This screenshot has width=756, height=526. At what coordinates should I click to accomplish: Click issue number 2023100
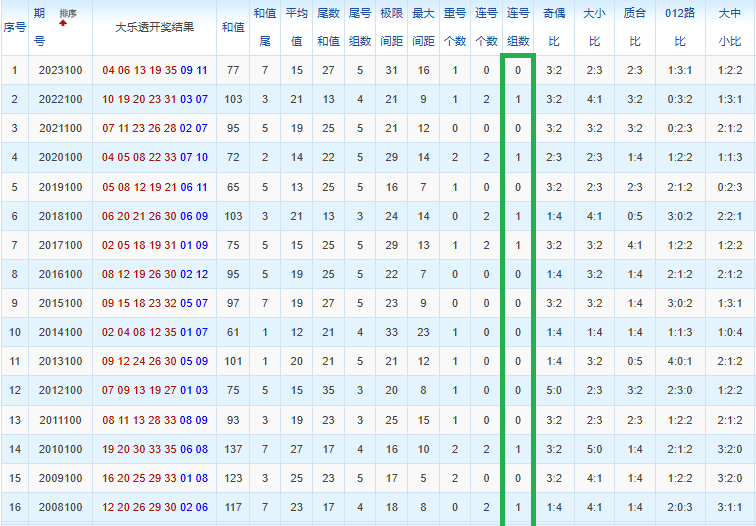click(60, 70)
